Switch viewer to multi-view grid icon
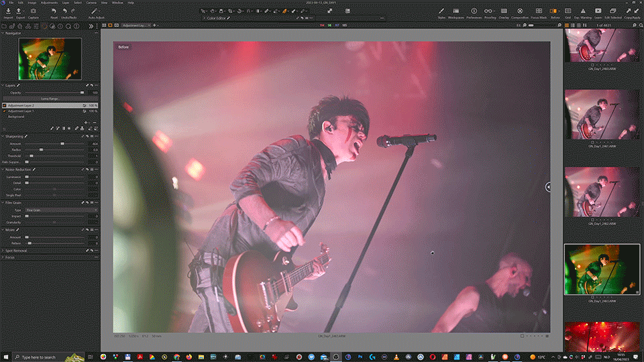Viewport: 644px width, 362px height. point(105,25)
